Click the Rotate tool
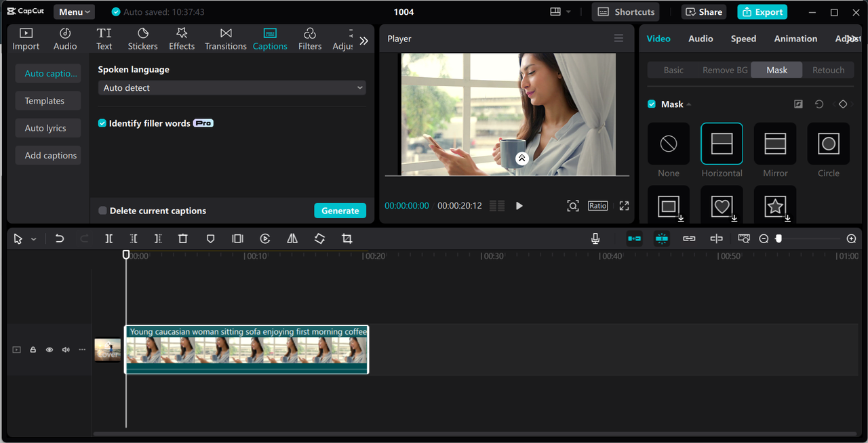Screen dimensions: 868x443 pyautogui.click(x=319, y=238)
